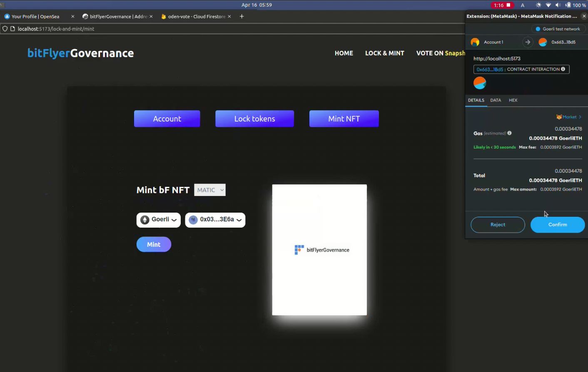Open the clock showing Apr 16 05:59
The width and height of the screenshot is (588, 372).
(257, 5)
